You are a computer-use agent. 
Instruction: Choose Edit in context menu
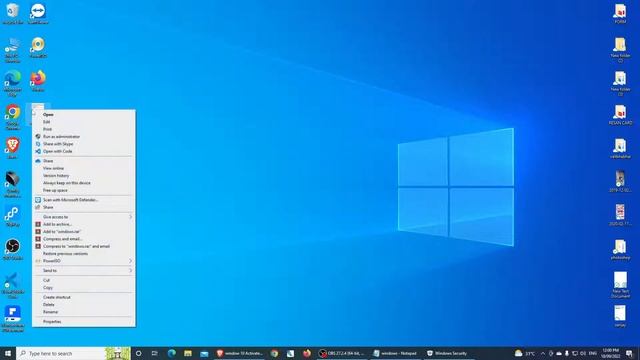(x=84, y=122)
